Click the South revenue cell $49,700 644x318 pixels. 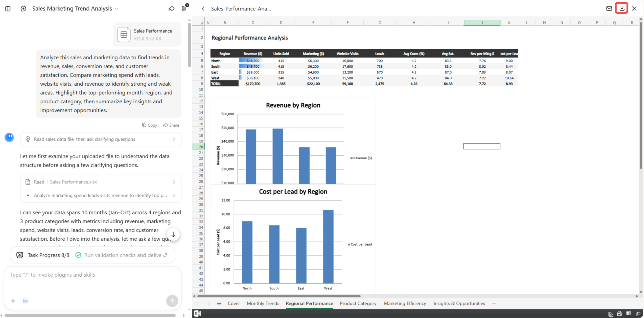tap(253, 66)
